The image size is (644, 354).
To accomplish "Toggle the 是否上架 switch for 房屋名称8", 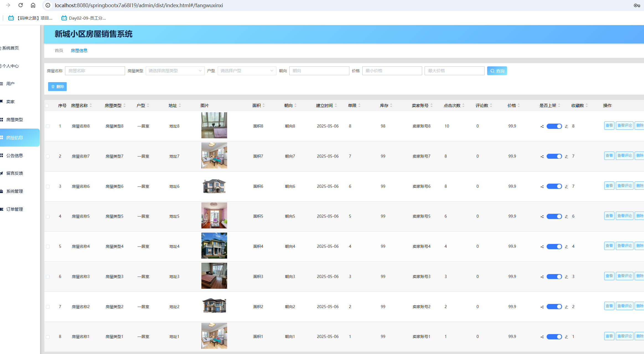I will pos(554,126).
